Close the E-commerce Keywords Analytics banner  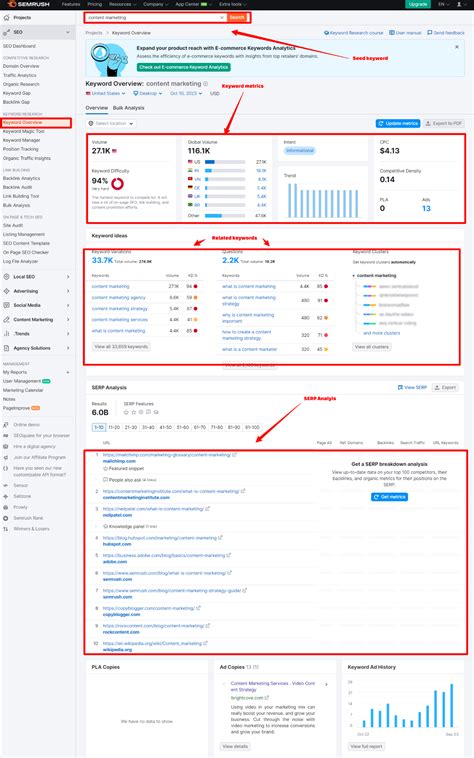(457, 47)
